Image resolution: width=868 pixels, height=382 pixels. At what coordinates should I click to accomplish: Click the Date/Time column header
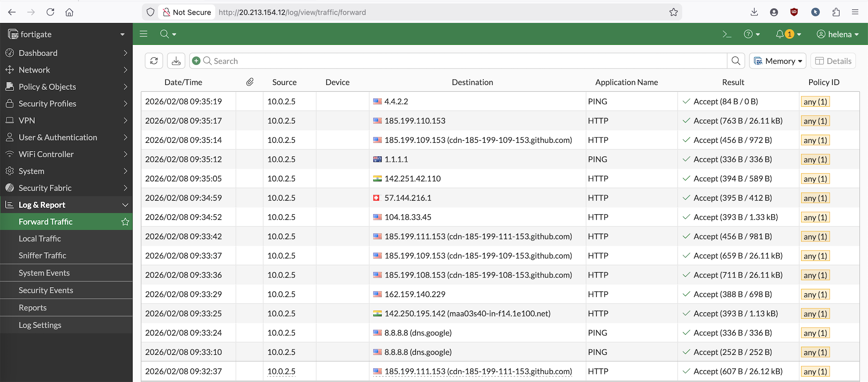tap(183, 82)
